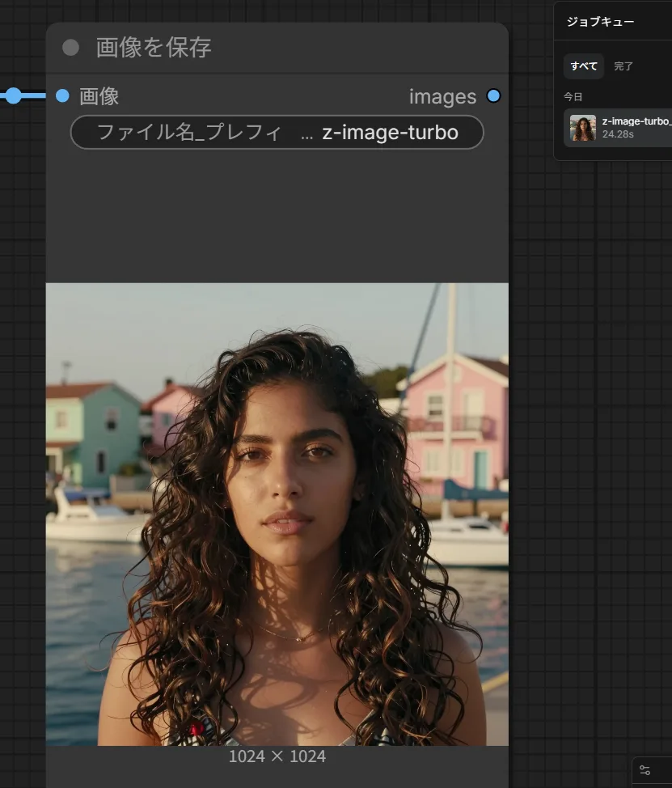Click the images output connector dot

point(494,95)
